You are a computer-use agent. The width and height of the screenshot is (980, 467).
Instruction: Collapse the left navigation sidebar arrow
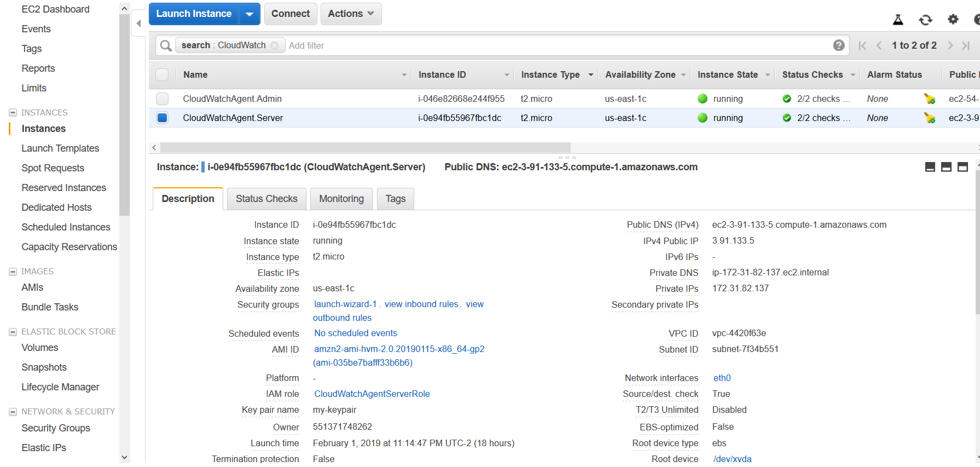click(x=138, y=24)
